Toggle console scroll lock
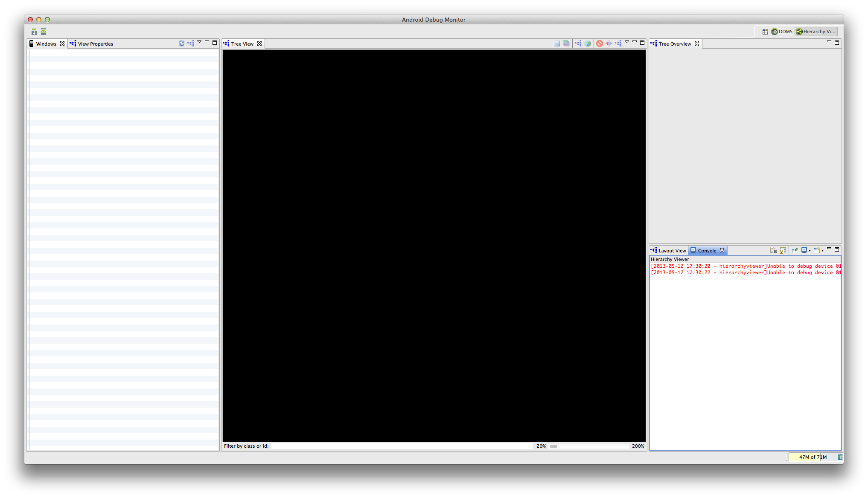Screen dimensions: 868x498 click(x=783, y=250)
